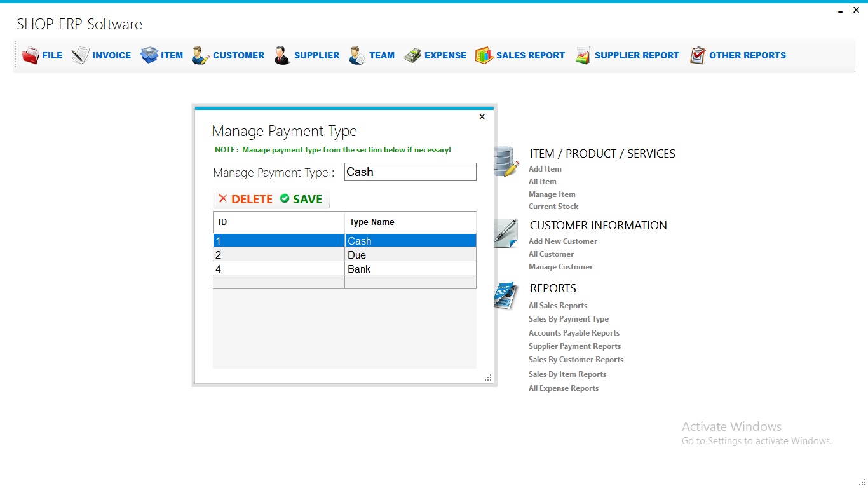This screenshot has height=488, width=868.
Task: Click the SUPPLIER toolbar icon
Action: 281,55
